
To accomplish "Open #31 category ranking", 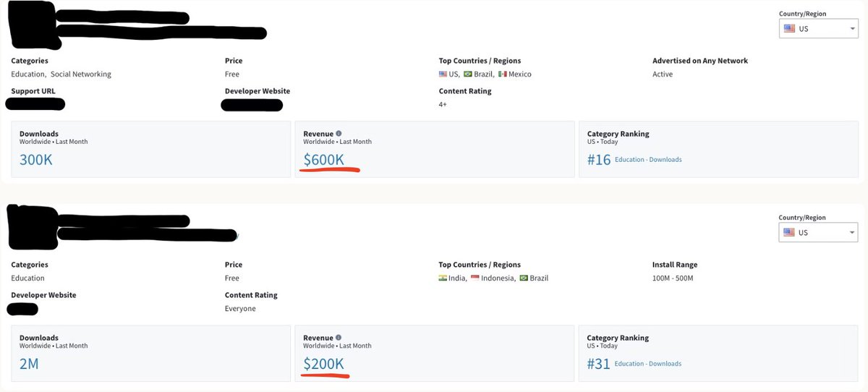I will [599, 364].
